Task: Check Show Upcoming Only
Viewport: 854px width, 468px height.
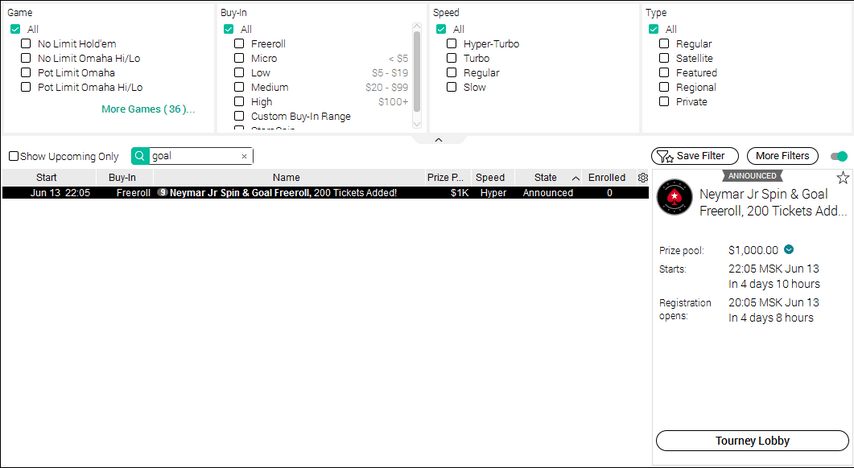Action: point(14,156)
